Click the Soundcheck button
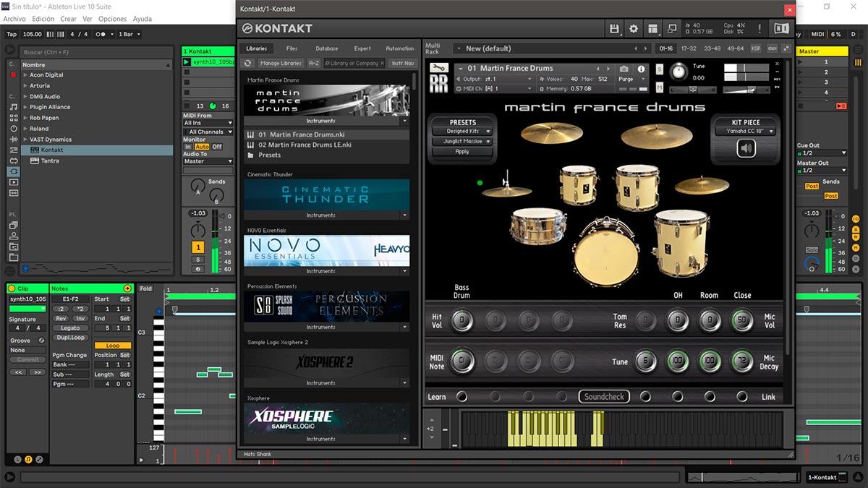868x488 pixels. (x=604, y=397)
